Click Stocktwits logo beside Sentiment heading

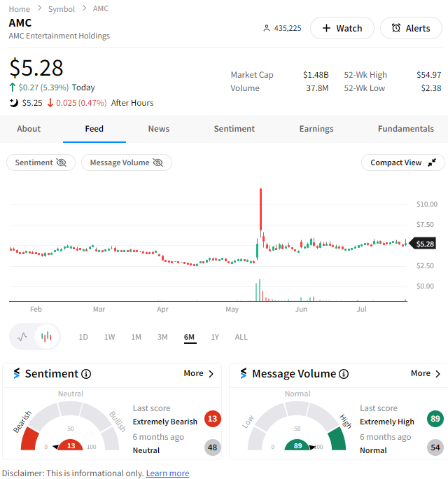point(17,374)
